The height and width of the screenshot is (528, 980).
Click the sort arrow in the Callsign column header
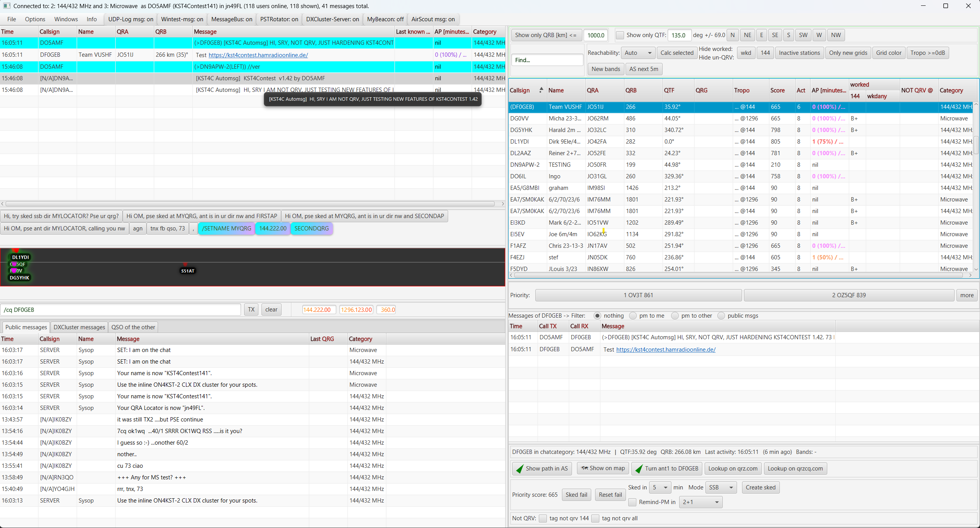pyautogui.click(x=541, y=90)
